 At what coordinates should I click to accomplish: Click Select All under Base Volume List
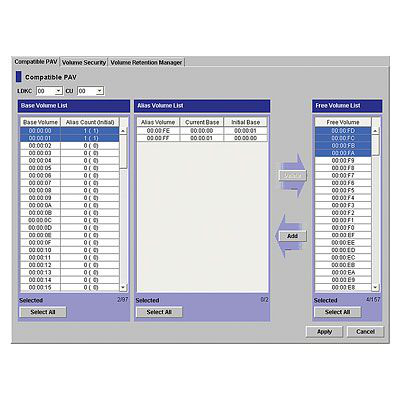(x=43, y=312)
